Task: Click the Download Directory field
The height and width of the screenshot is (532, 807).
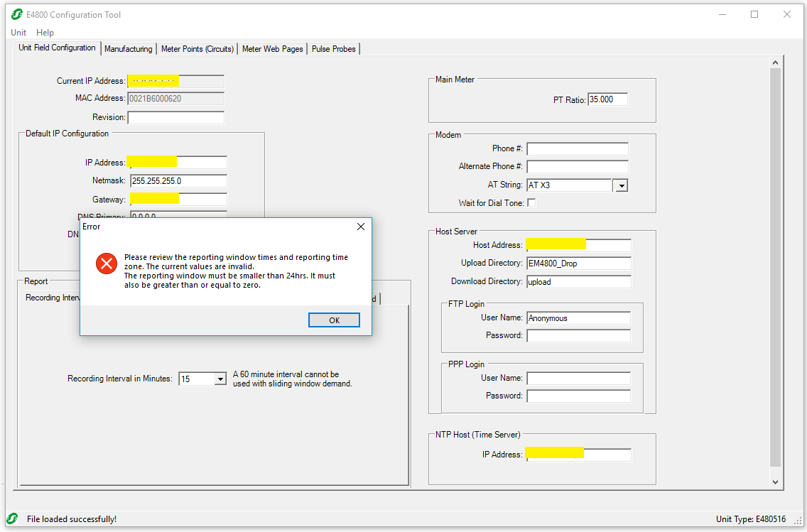Action: [x=578, y=282]
